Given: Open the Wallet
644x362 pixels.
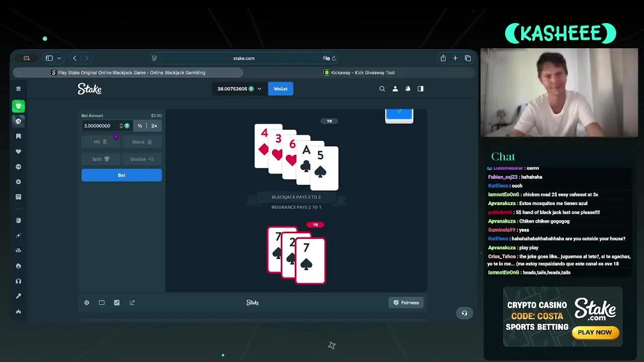Looking at the screenshot, I should click(x=281, y=89).
